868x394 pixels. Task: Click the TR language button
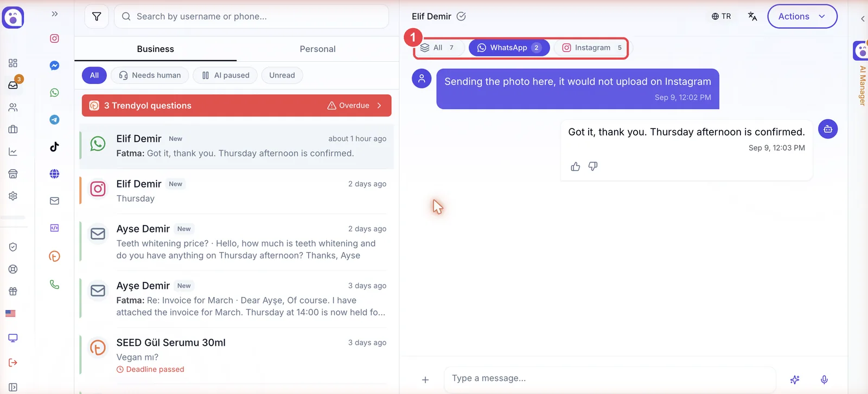[721, 16]
